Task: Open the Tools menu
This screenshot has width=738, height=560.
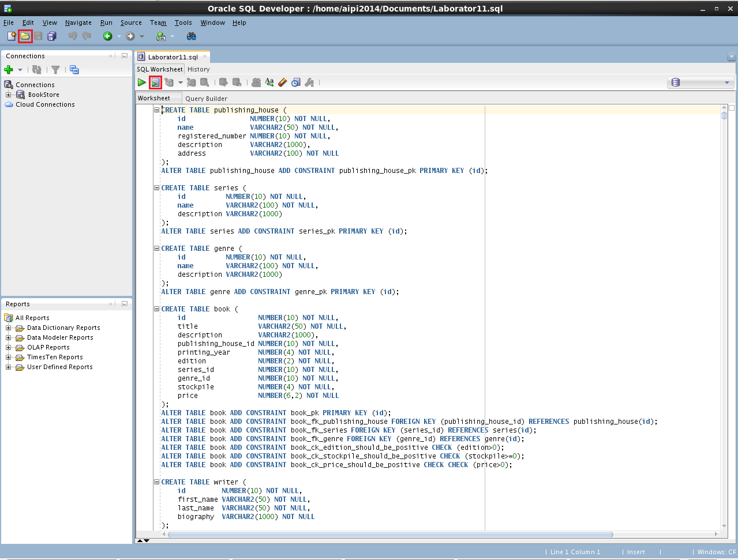Action: tap(183, 22)
